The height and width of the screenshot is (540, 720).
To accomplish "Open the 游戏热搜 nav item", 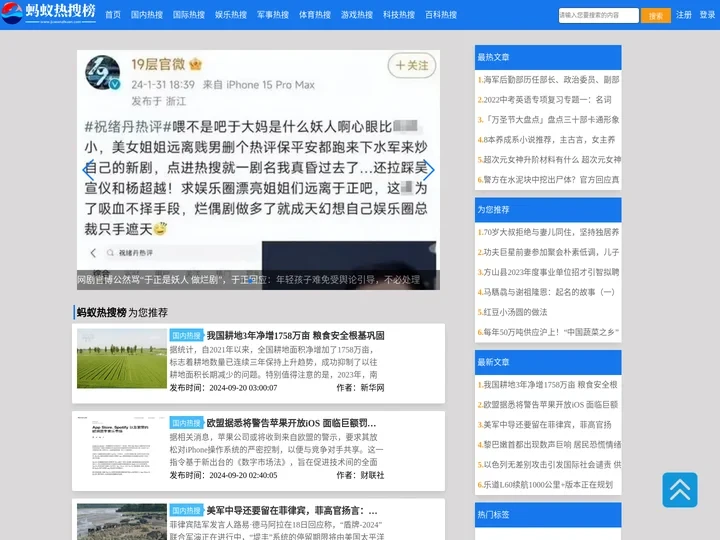I will [357, 15].
